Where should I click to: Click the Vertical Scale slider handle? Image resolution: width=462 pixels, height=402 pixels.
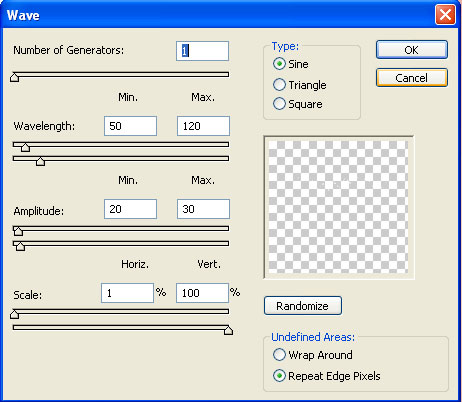(228, 330)
